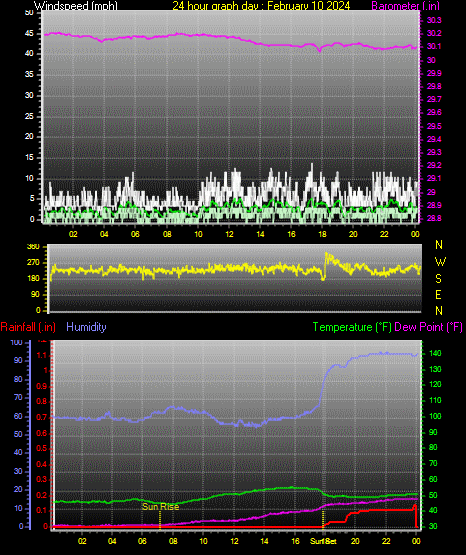Select 120 on the temperature scale
This screenshot has height=555, width=466.
pyautogui.click(x=435, y=384)
